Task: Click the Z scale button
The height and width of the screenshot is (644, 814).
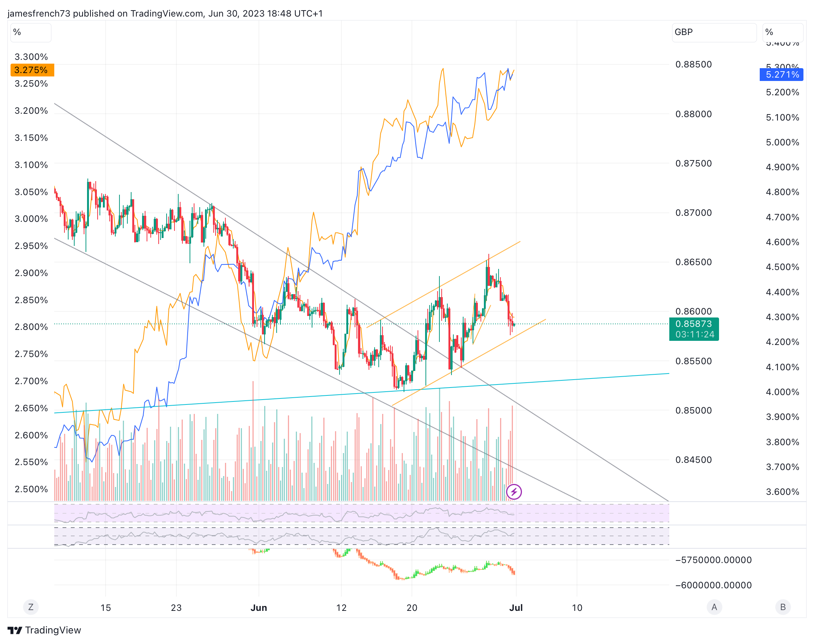Action: pyautogui.click(x=31, y=607)
